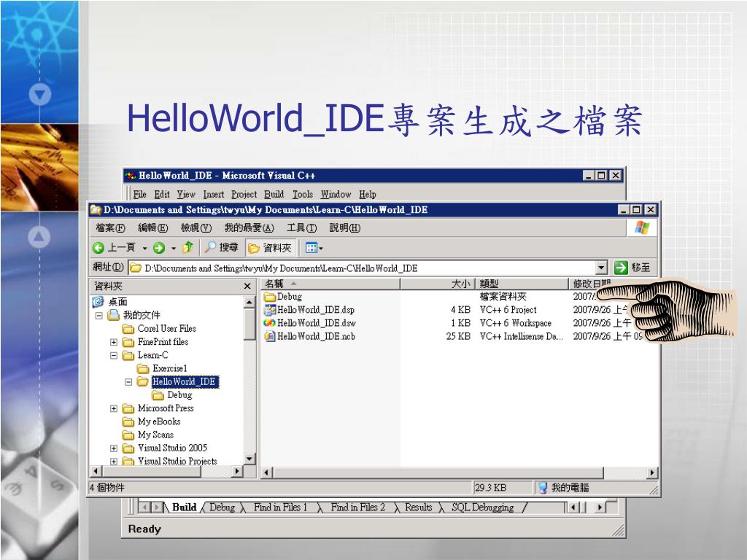This screenshot has height=560, width=747.
Task: Open the Tools menu in Visual C++ window
Action: [303, 194]
